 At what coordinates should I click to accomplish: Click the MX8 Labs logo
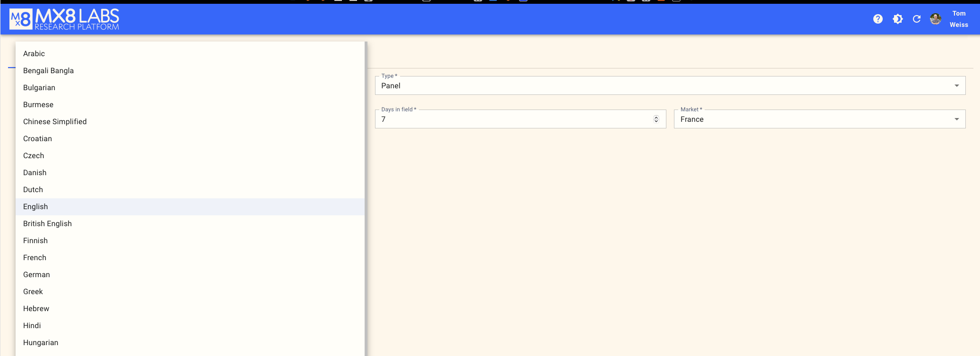point(64,19)
